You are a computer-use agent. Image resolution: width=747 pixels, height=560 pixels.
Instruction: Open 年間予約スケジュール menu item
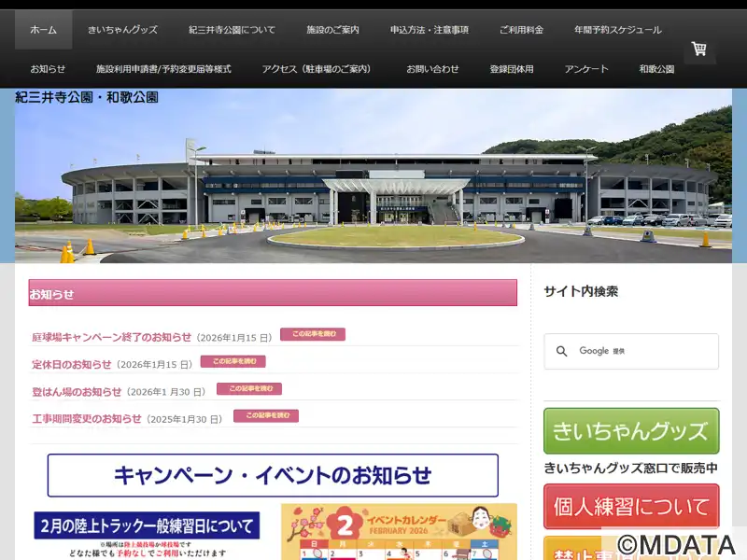pos(618,30)
